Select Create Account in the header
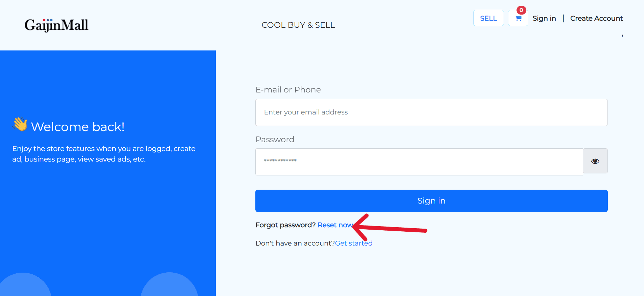 coord(596,18)
